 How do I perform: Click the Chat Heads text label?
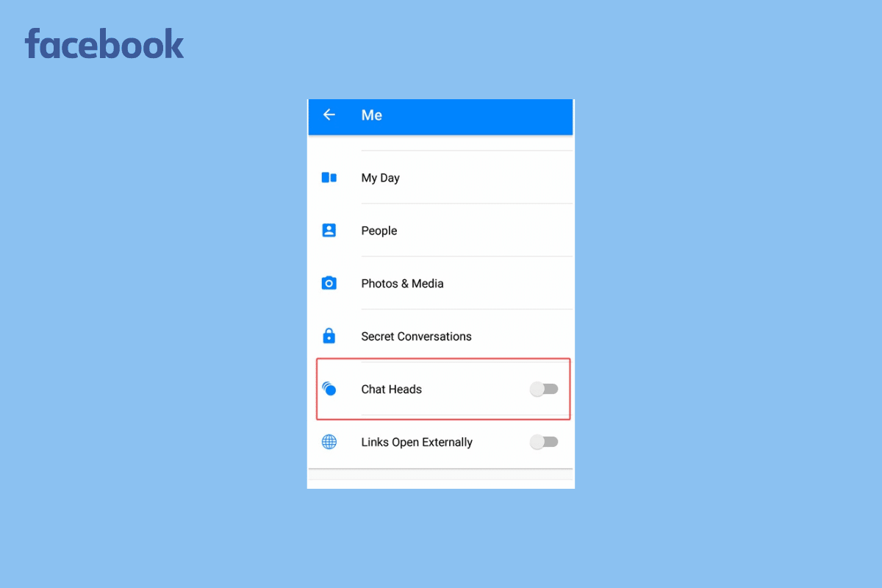pos(391,390)
